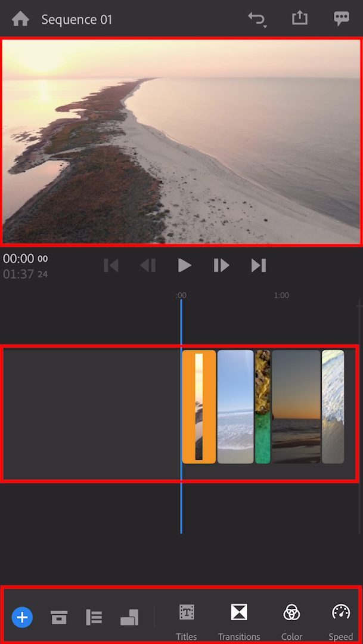Select the narrow rocks and green water clip

click(x=263, y=407)
